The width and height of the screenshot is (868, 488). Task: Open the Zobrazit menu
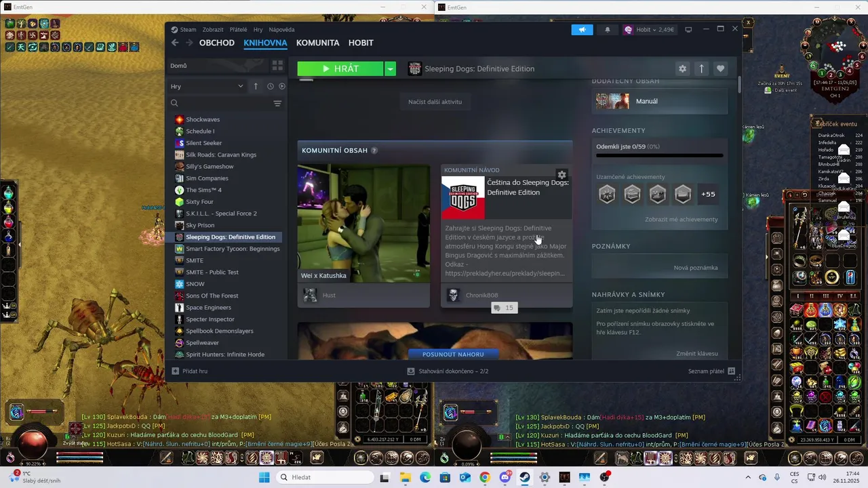(x=213, y=30)
